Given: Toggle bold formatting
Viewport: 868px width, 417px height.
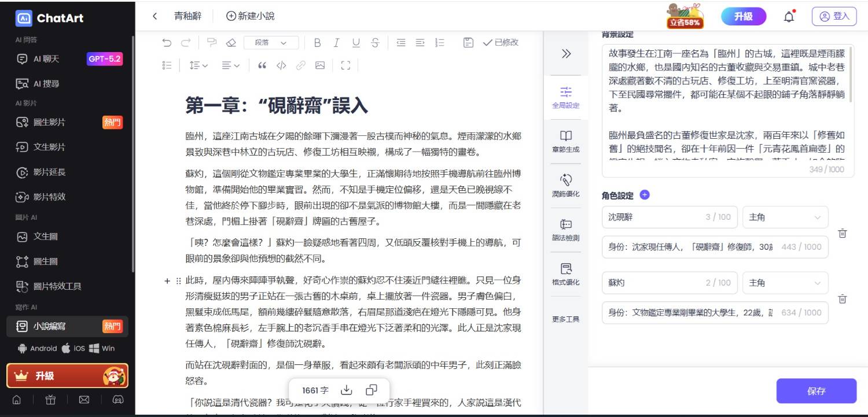Looking at the screenshot, I should click(317, 43).
